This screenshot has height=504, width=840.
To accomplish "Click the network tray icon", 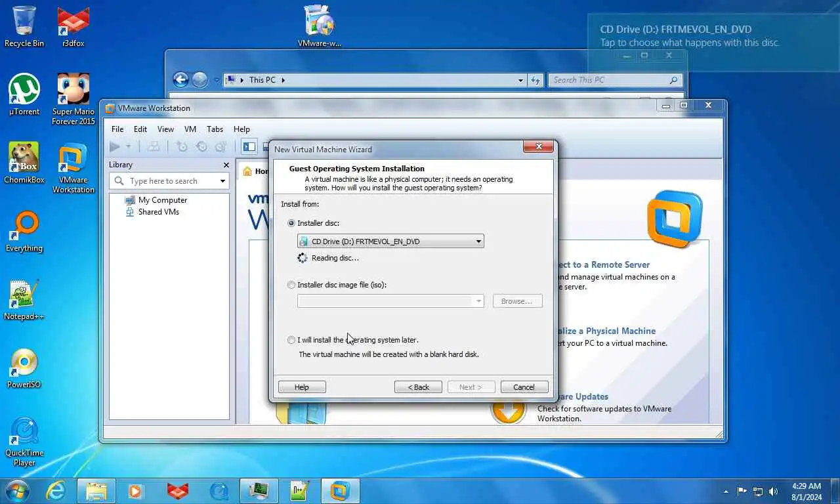I will point(758,492).
